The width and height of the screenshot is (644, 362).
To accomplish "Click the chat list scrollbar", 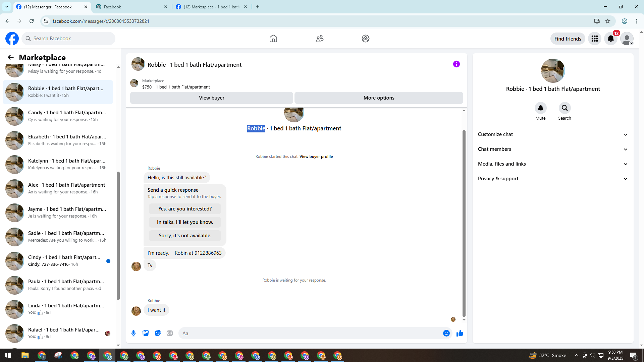I will [x=118, y=236].
